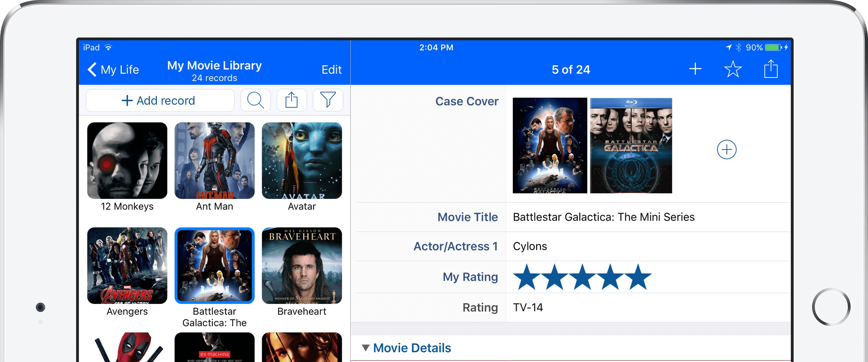Set My Rating to five stars
The height and width of the screenshot is (362, 868).
coord(638,277)
